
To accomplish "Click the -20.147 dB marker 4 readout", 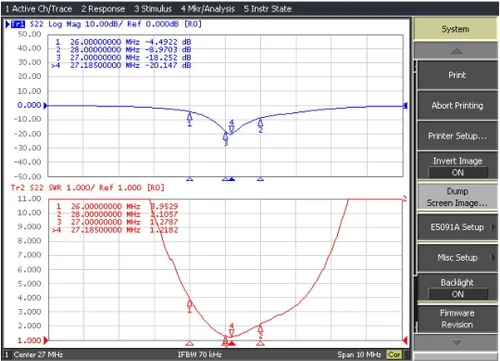I will [168, 65].
